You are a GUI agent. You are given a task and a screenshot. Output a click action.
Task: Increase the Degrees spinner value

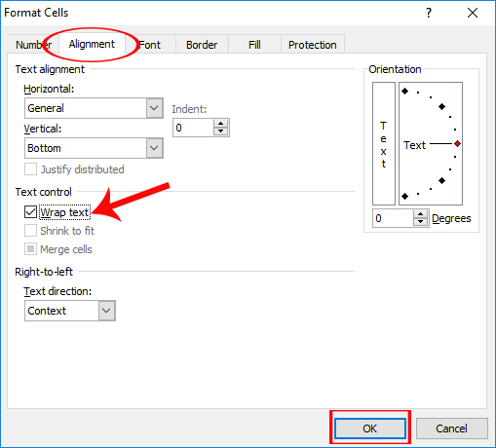point(421,214)
